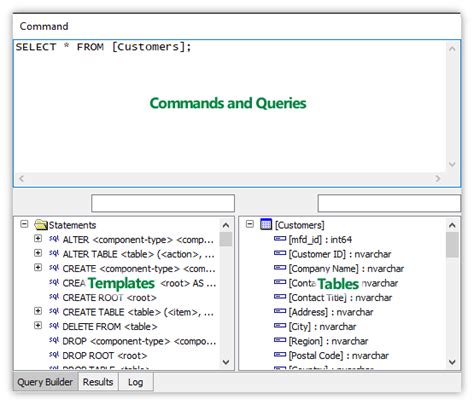Expand CREATE <component-type> template
474x405 pixels.
coord(38,268)
